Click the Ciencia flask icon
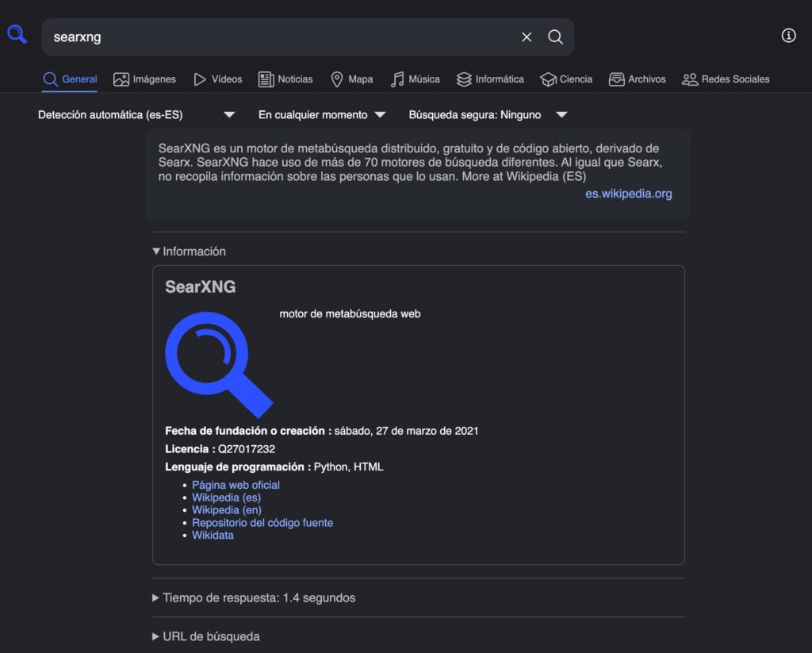Viewport: 812px width, 653px height. [x=547, y=79]
